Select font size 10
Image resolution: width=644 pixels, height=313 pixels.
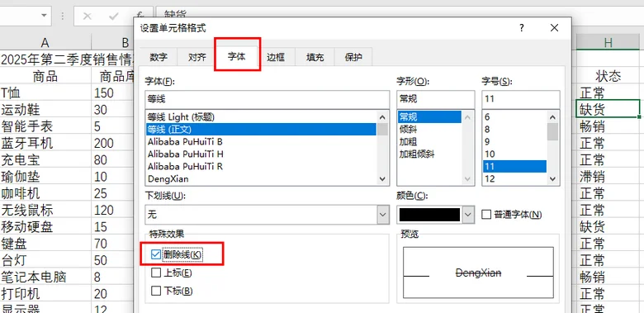click(x=514, y=154)
